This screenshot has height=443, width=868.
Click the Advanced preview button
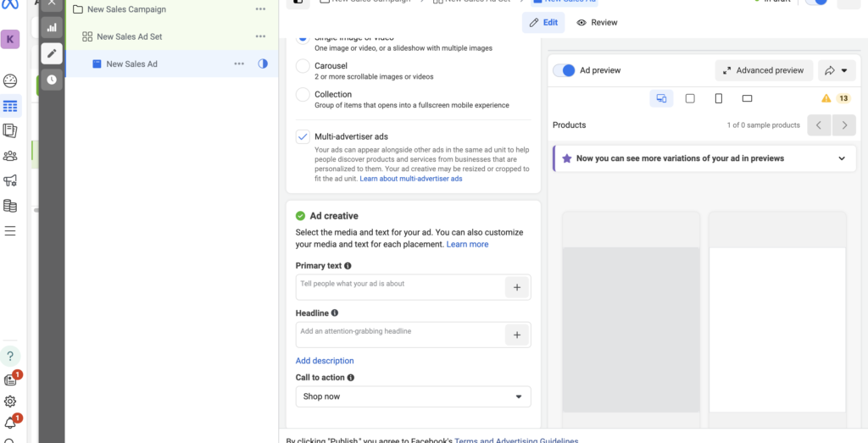764,70
